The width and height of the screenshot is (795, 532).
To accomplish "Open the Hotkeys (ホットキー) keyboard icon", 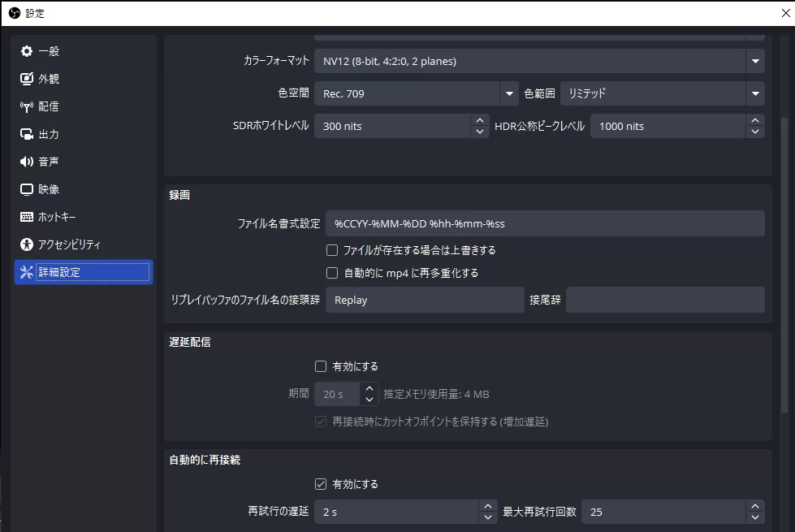I will 27,217.
